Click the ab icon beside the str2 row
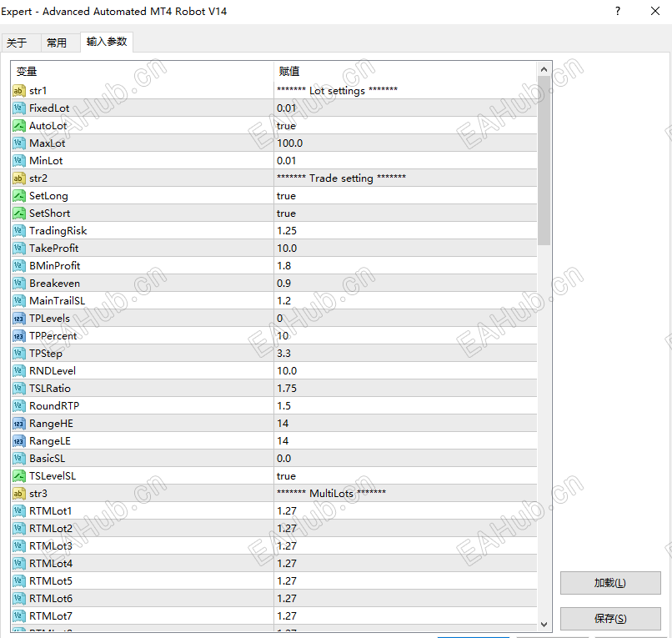Image resolution: width=672 pixels, height=638 pixels. click(18, 178)
